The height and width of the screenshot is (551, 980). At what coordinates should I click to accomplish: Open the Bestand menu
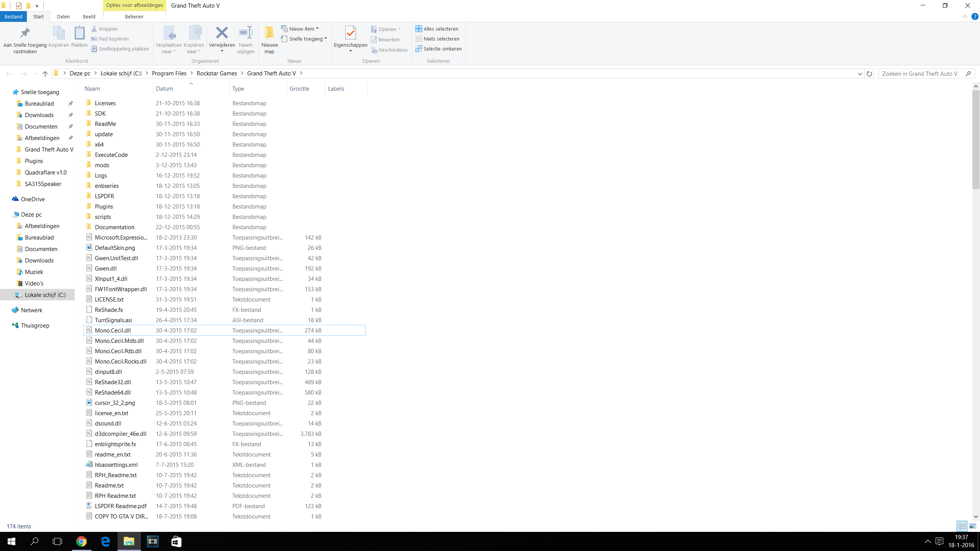pos(13,16)
